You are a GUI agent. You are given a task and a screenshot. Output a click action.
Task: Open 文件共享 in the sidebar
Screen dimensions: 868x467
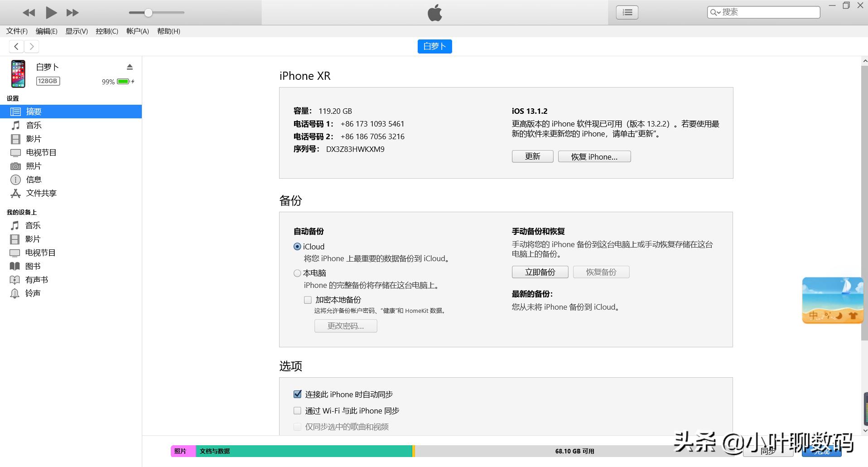tap(41, 193)
